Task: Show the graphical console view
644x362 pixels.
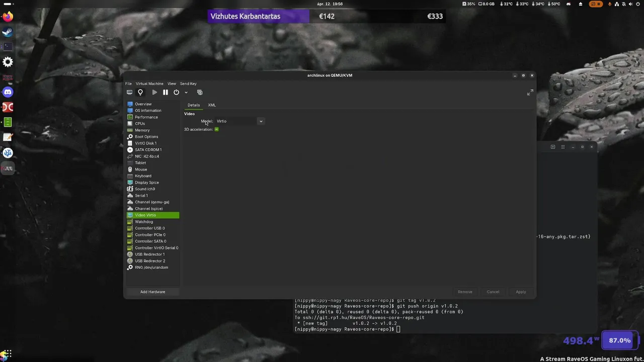Action: (x=129, y=93)
